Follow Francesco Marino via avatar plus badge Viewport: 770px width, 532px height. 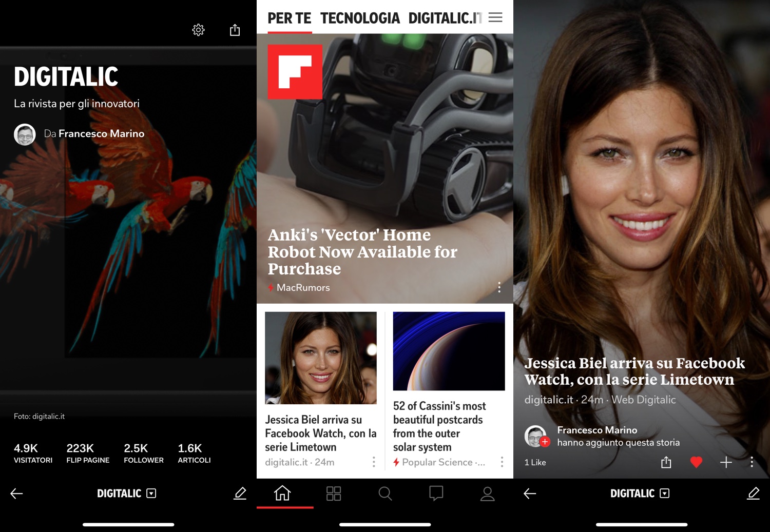545,442
